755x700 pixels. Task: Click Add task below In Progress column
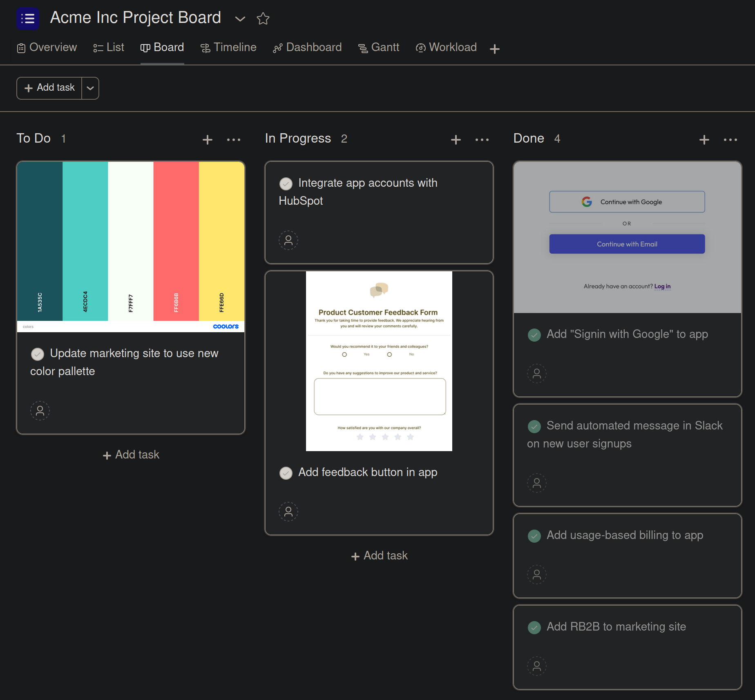[379, 556]
